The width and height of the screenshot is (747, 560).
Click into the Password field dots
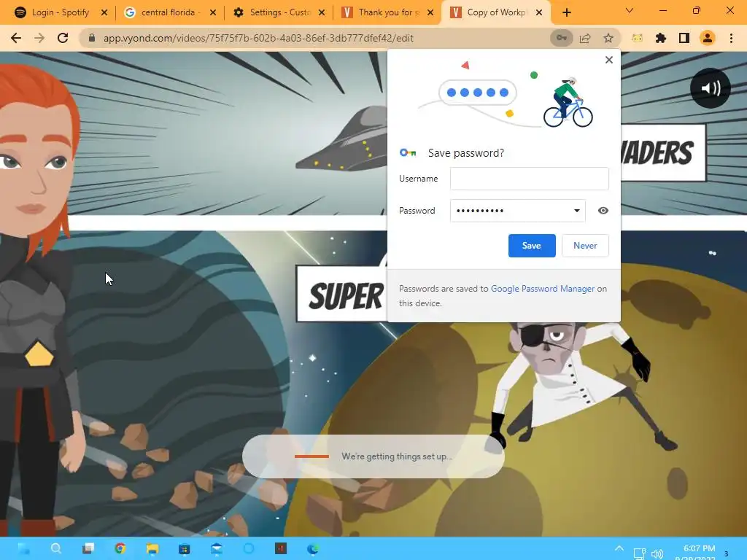(x=480, y=211)
